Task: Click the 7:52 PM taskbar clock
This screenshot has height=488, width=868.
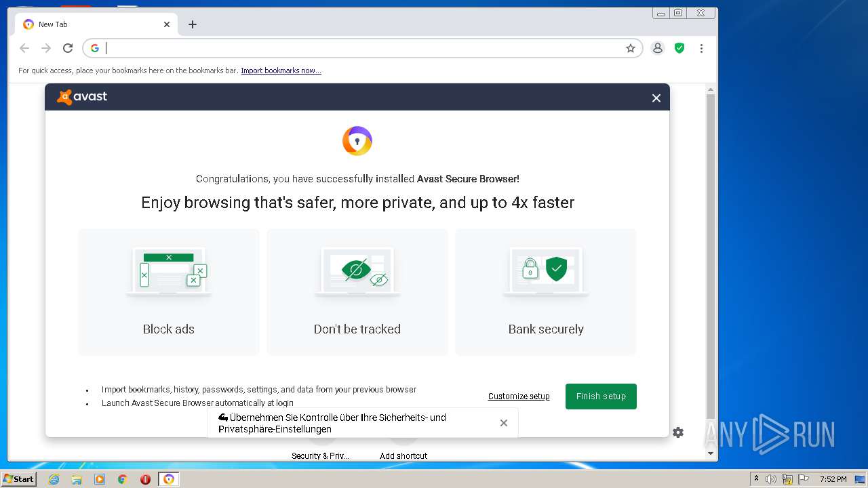Action: (x=833, y=479)
